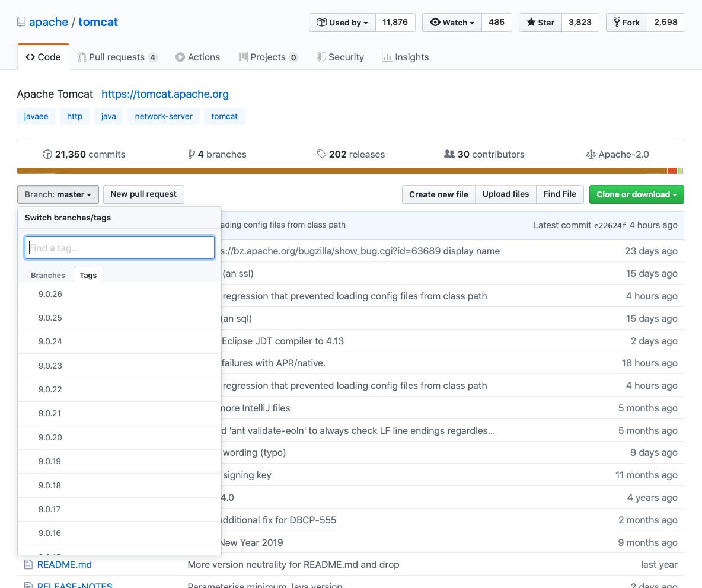The height and width of the screenshot is (588, 702).
Task: Star the tomcat repository
Action: click(540, 23)
